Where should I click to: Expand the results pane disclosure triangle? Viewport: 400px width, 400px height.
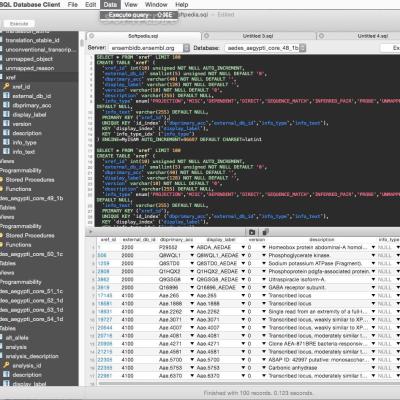(90, 232)
